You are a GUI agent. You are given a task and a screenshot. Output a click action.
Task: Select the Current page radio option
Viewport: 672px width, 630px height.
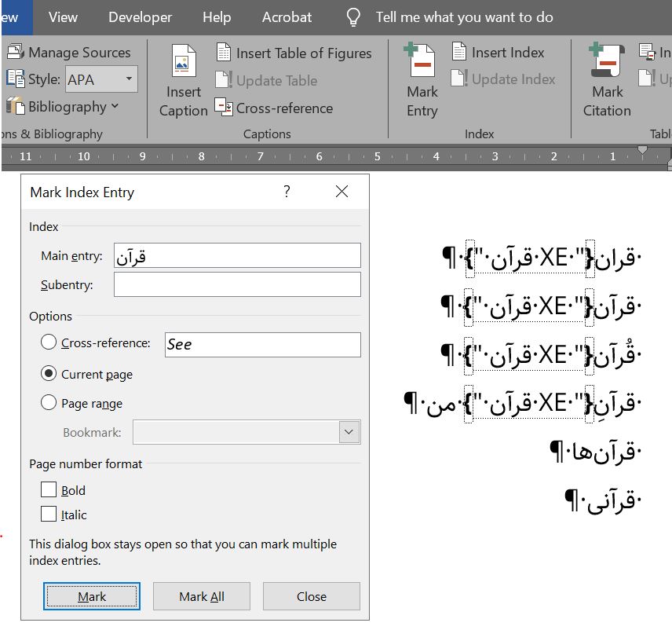coord(49,374)
